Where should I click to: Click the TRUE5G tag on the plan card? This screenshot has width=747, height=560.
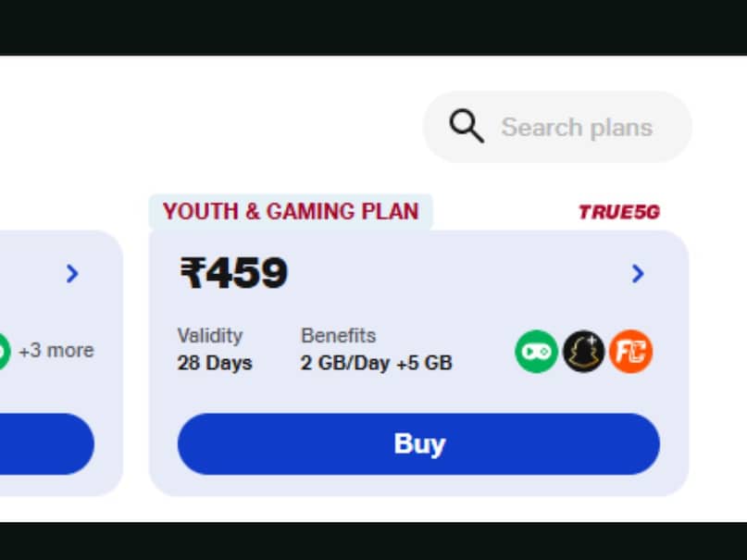(618, 211)
